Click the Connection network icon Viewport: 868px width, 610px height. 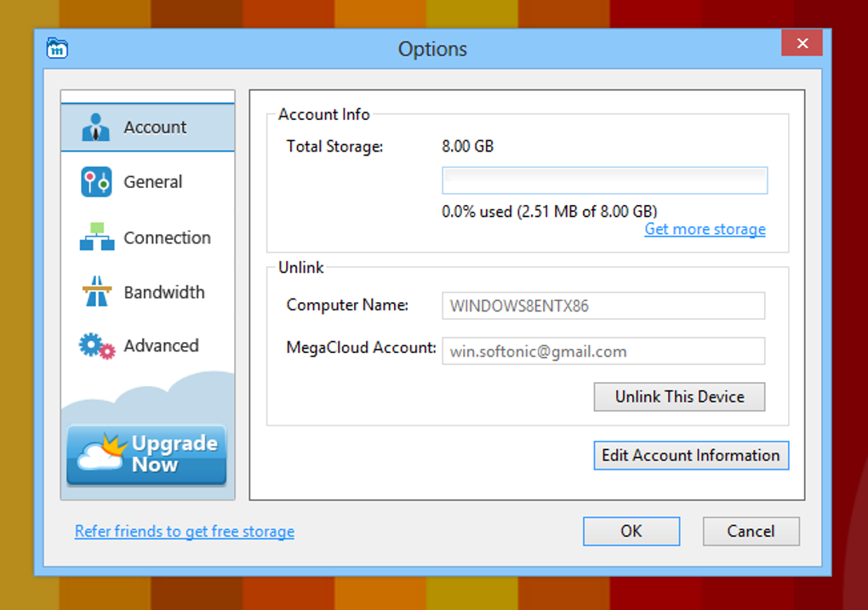tap(97, 237)
